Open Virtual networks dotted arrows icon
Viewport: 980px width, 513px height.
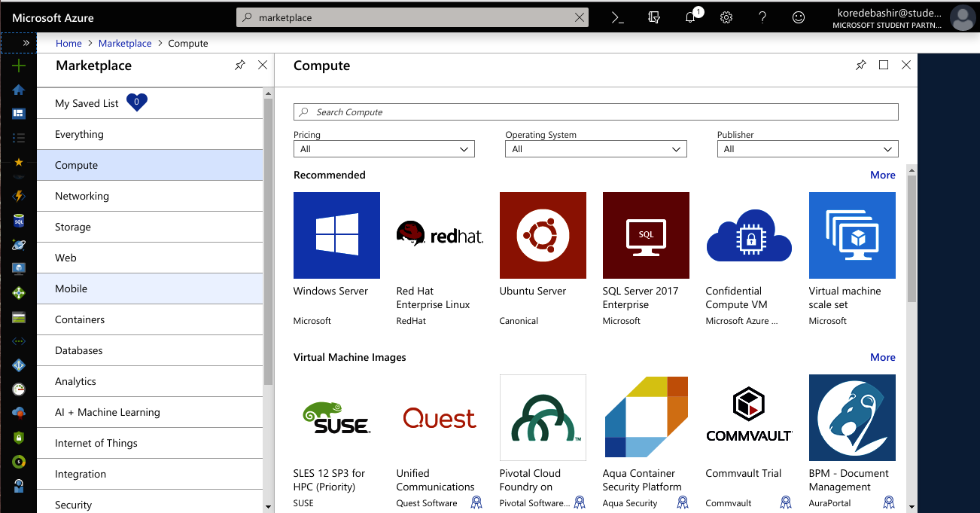click(x=19, y=341)
